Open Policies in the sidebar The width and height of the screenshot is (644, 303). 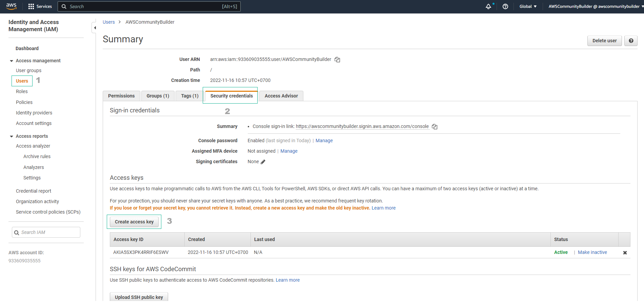pyautogui.click(x=24, y=102)
